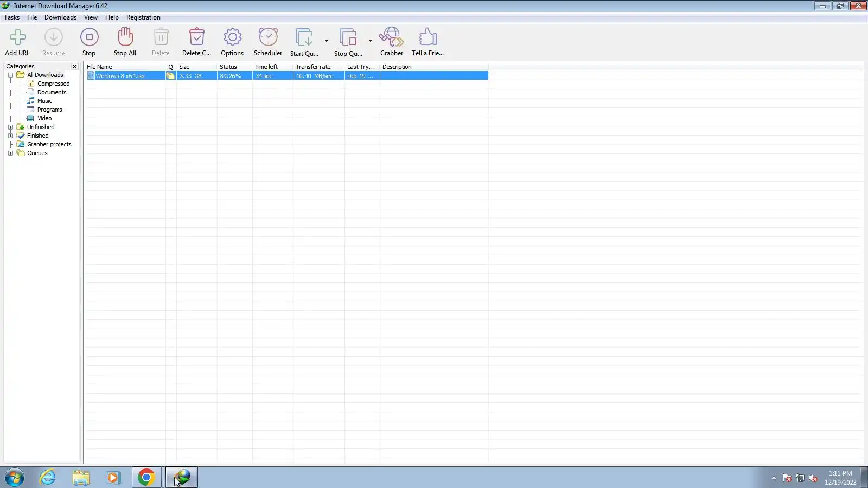This screenshot has height=488, width=868.
Task: Select the Finished category
Action: point(37,136)
